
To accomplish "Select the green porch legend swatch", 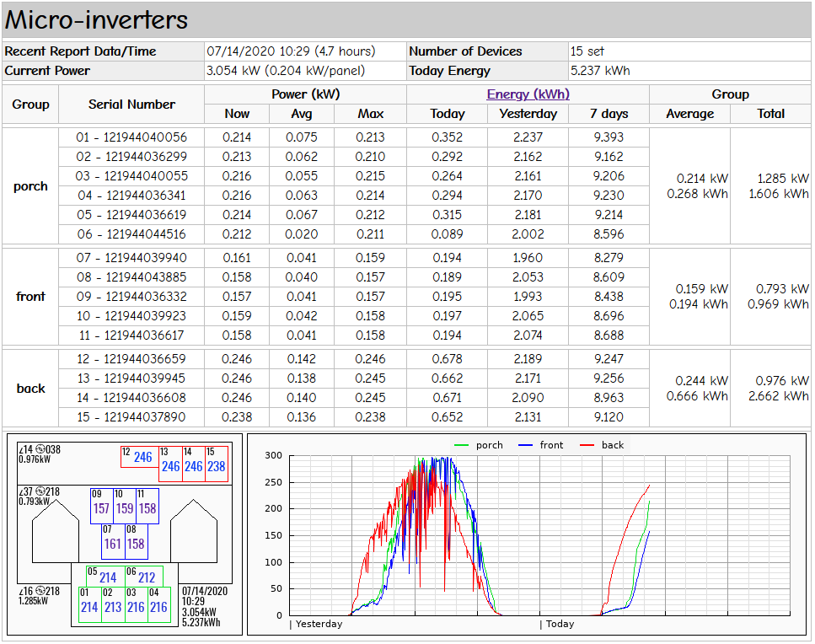I will tap(462, 445).
